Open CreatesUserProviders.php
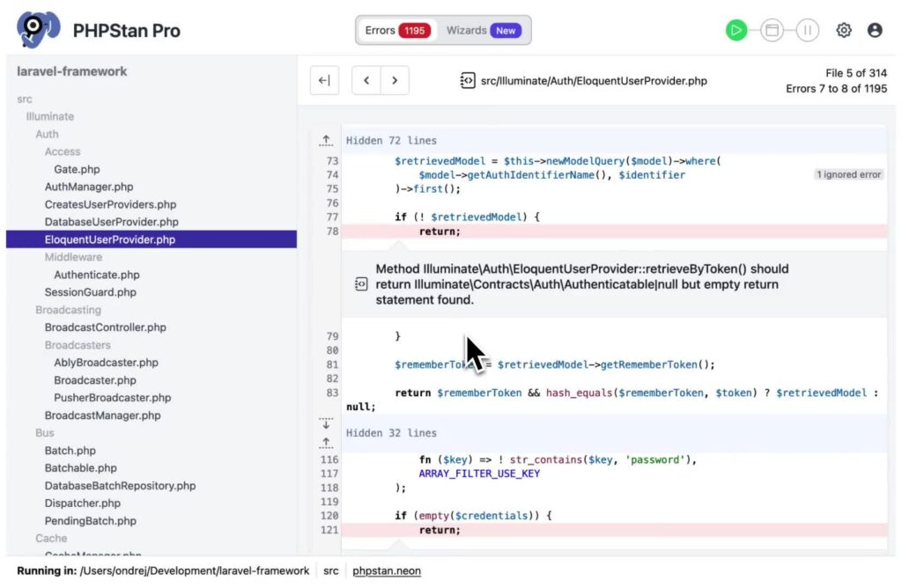The width and height of the screenshot is (902, 588). [x=110, y=204]
